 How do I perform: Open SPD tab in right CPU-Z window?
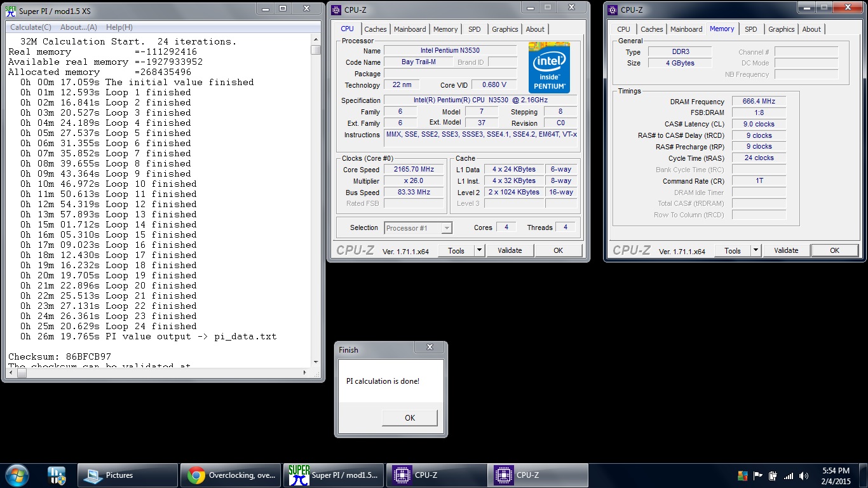(751, 29)
